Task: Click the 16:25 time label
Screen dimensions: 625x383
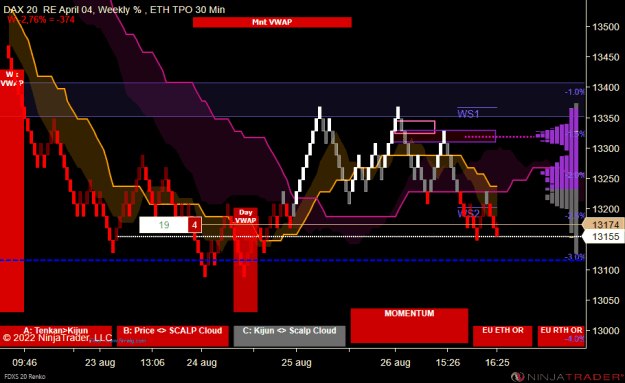Action: pos(497,363)
